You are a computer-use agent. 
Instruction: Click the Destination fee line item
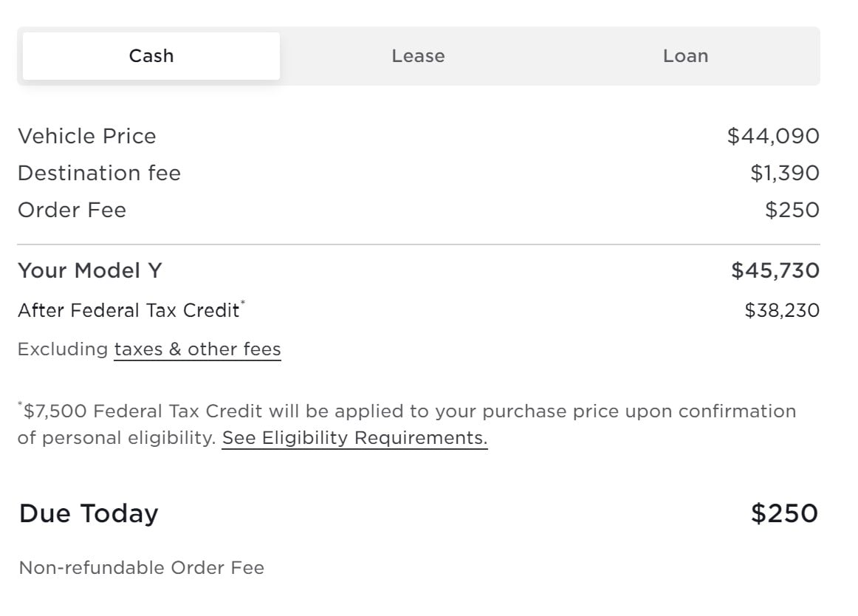[x=100, y=173]
